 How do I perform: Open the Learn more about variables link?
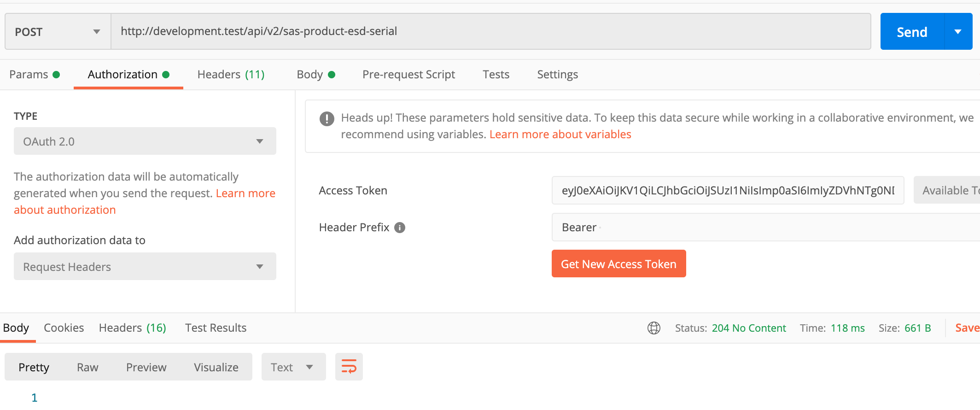(560, 135)
